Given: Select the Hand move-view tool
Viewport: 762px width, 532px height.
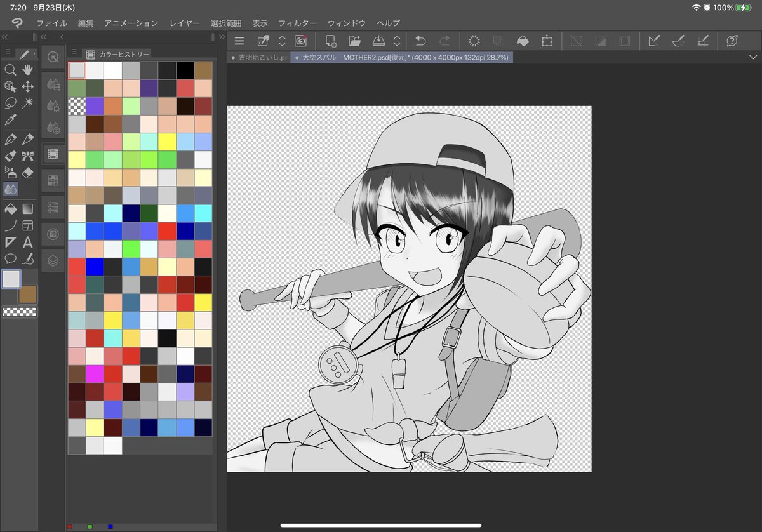Looking at the screenshot, I should point(28,70).
